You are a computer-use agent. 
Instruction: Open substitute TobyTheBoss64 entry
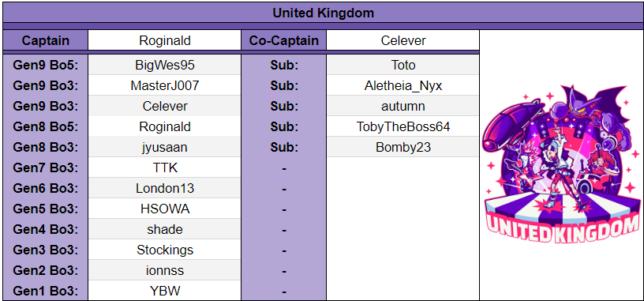pyautogui.click(x=403, y=126)
